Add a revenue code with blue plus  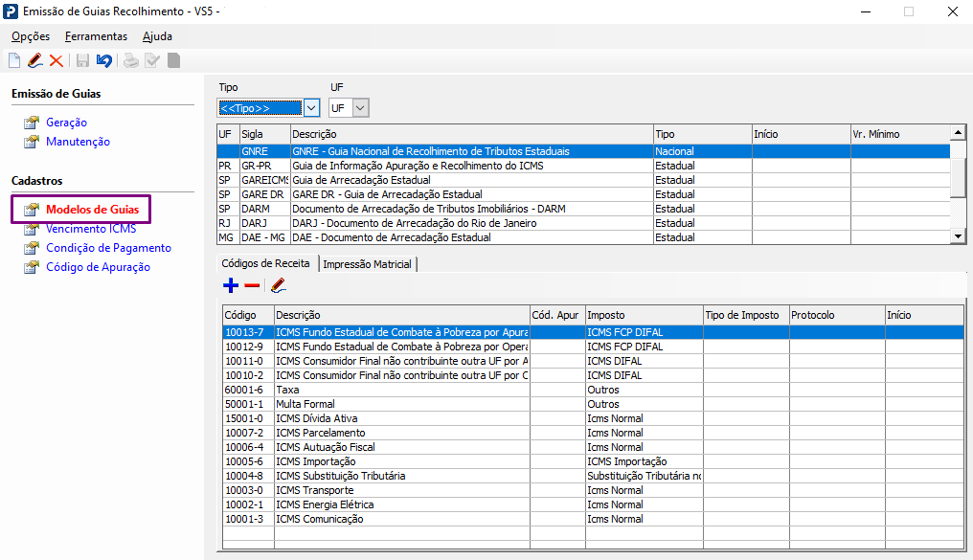click(231, 285)
